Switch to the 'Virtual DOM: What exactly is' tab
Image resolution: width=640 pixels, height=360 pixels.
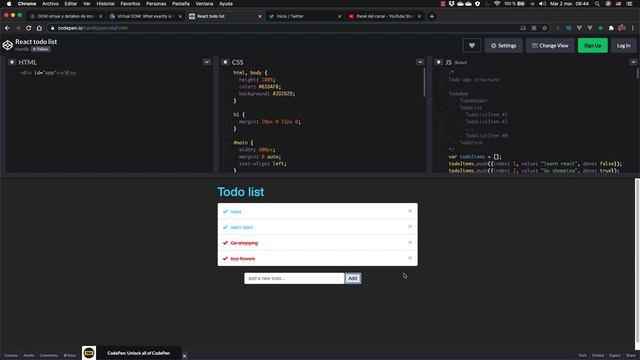coord(145,16)
